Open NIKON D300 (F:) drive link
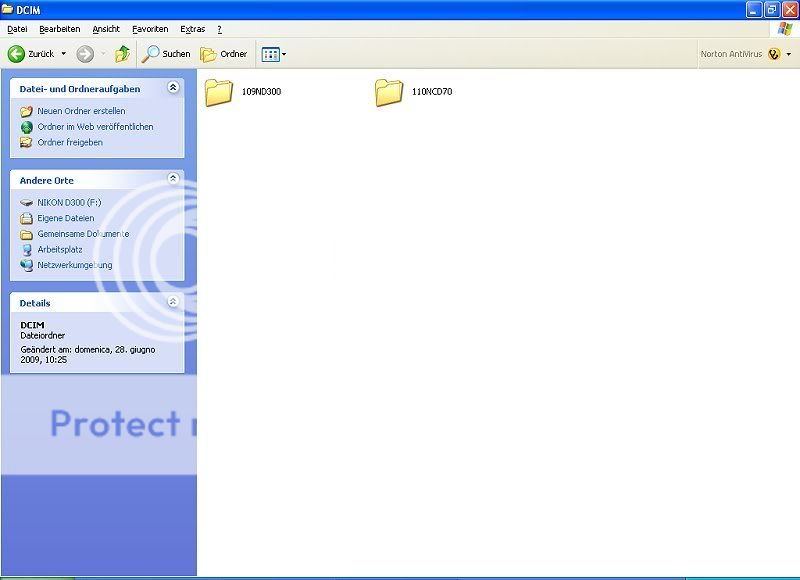Image resolution: width=800 pixels, height=580 pixels. [x=69, y=203]
